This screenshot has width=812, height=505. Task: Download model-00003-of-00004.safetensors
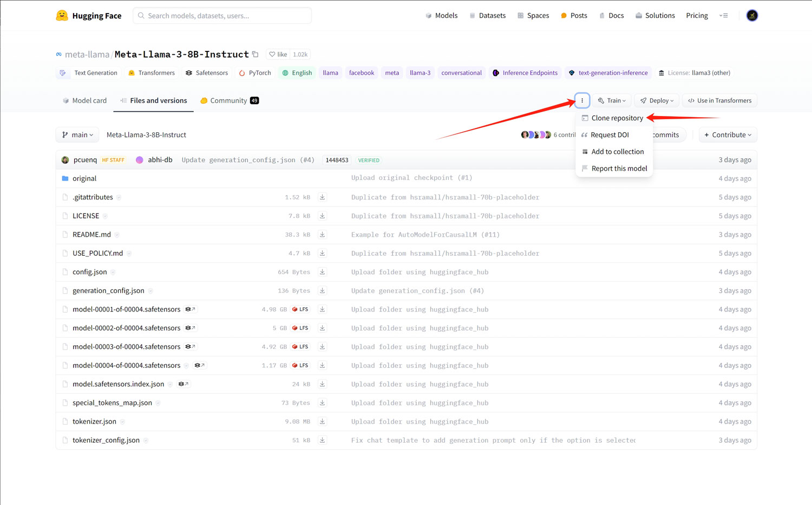[322, 347]
